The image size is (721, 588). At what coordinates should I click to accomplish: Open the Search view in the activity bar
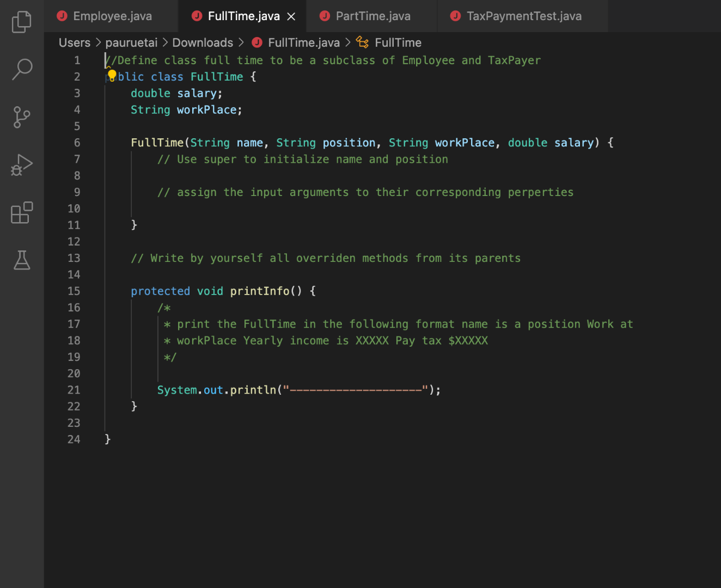tap(22, 69)
